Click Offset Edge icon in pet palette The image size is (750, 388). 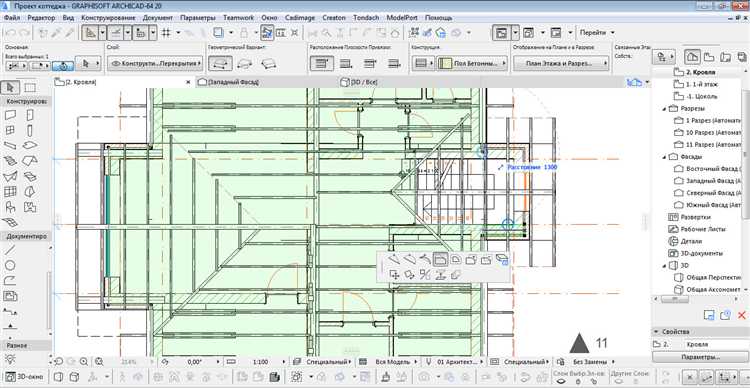click(440, 260)
